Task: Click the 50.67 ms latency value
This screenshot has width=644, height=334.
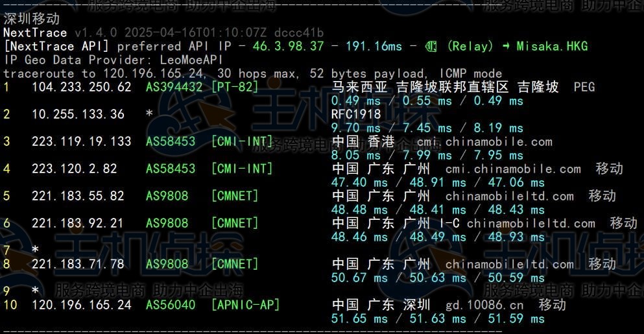Action: point(359,278)
